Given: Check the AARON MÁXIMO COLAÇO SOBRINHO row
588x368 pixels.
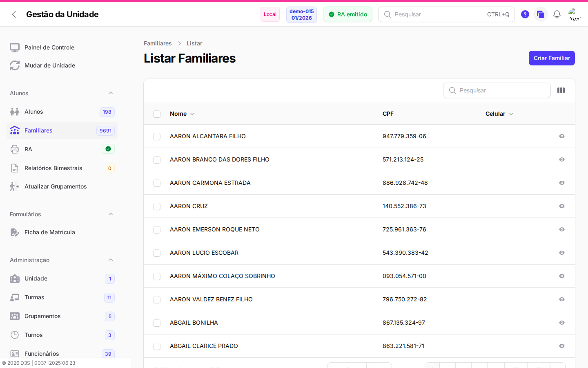Looking at the screenshot, I should pos(157,276).
